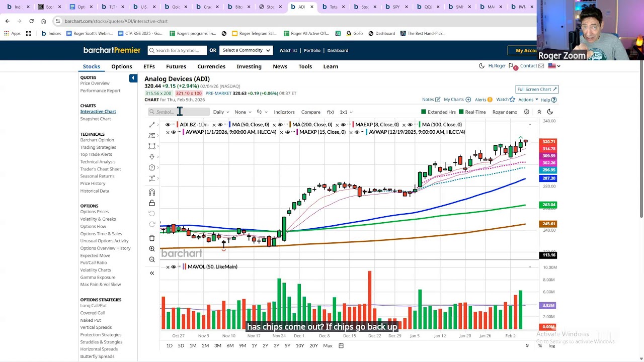This screenshot has width=644, height=362.
Task: Open the Daily period dropdown
Action: 221,112
